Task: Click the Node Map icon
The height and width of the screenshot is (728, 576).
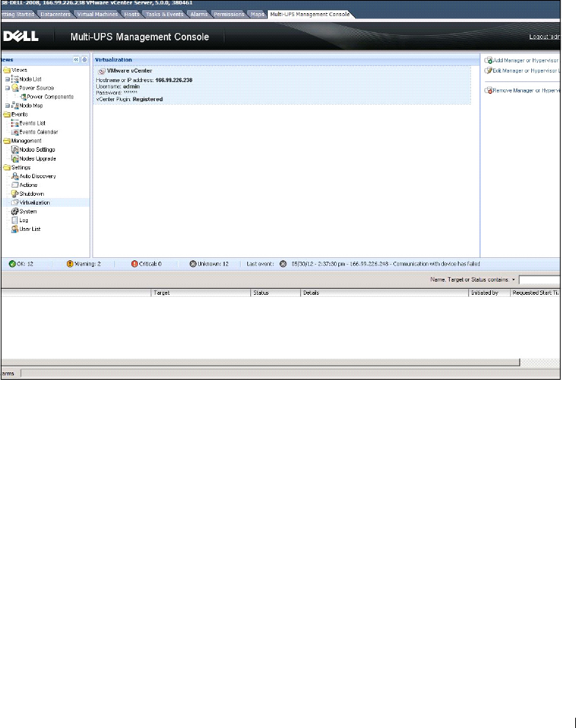Action: pyautogui.click(x=15, y=106)
